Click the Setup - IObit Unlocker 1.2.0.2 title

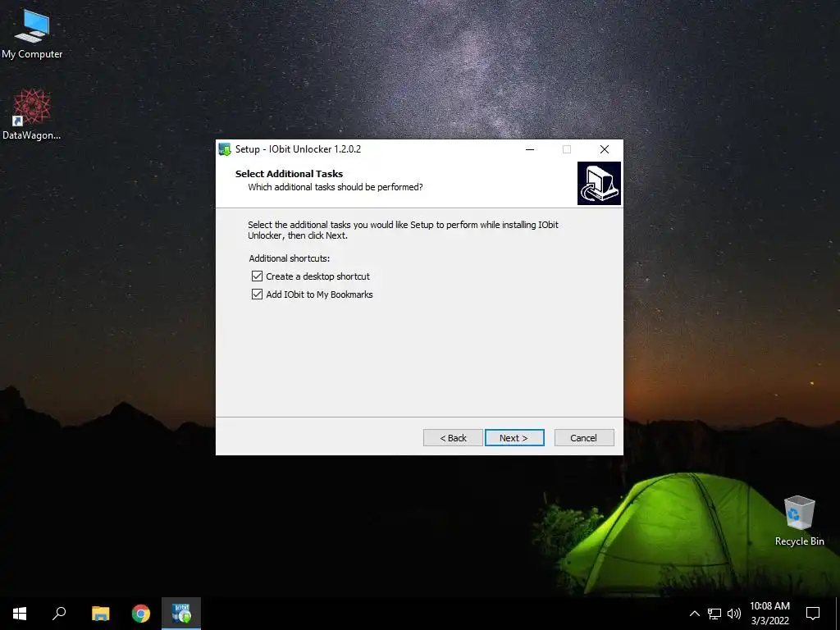pos(298,149)
